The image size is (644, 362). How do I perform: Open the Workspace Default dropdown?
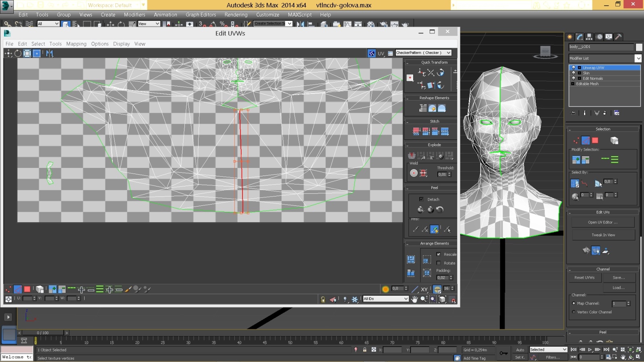tap(117, 5)
